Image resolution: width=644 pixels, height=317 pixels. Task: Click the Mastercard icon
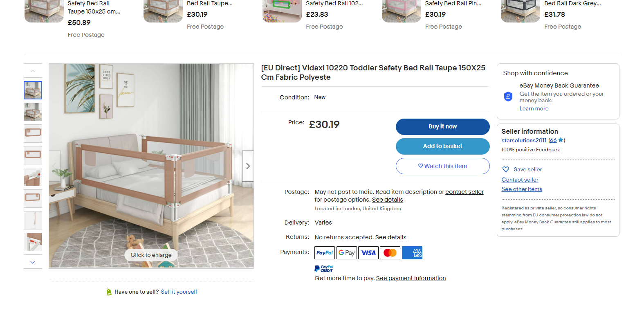(390, 253)
